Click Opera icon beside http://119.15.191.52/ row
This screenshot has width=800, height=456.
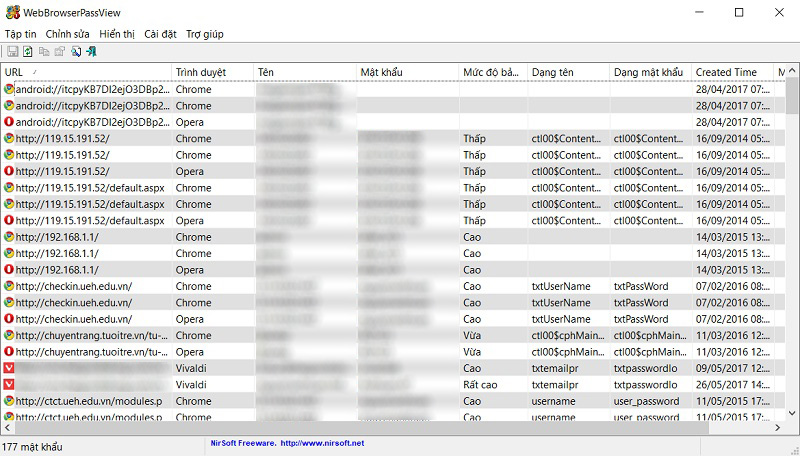[x=9, y=171]
